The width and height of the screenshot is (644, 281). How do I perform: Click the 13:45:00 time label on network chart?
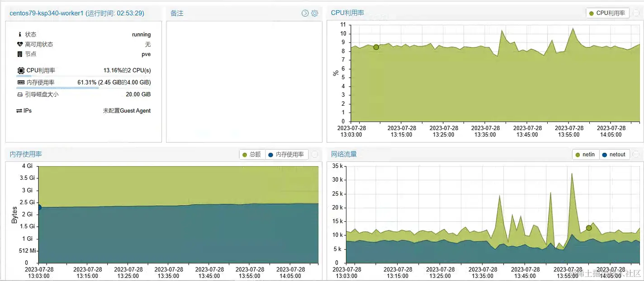[x=526, y=276]
